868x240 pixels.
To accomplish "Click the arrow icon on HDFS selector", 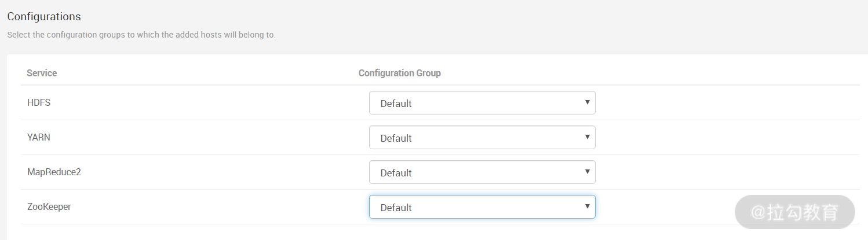I will 587,102.
